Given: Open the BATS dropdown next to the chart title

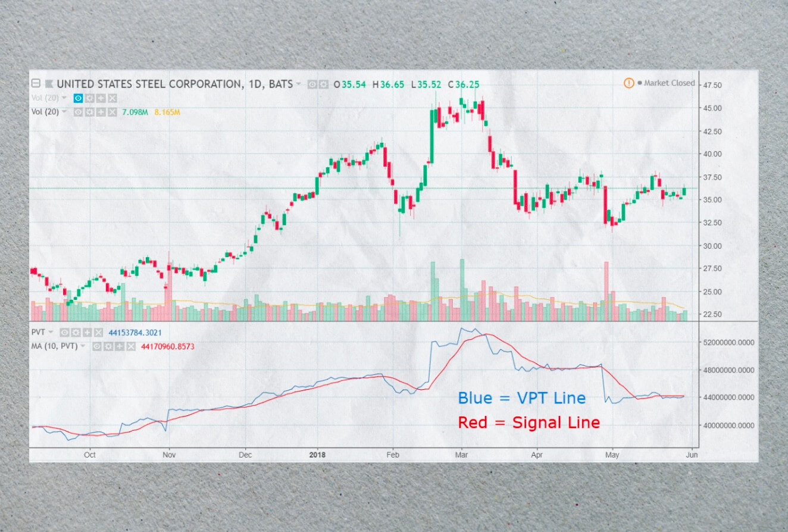Looking at the screenshot, I should point(299,84).
